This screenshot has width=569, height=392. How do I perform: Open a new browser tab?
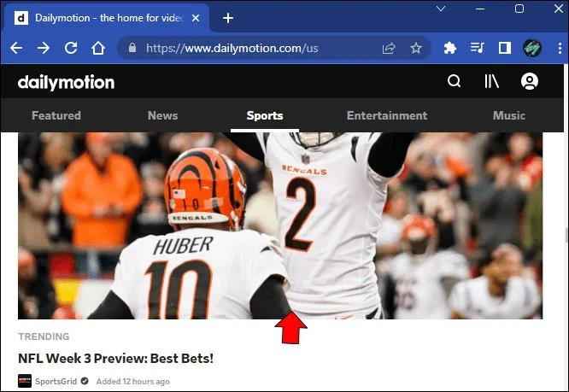coord(228,18)
